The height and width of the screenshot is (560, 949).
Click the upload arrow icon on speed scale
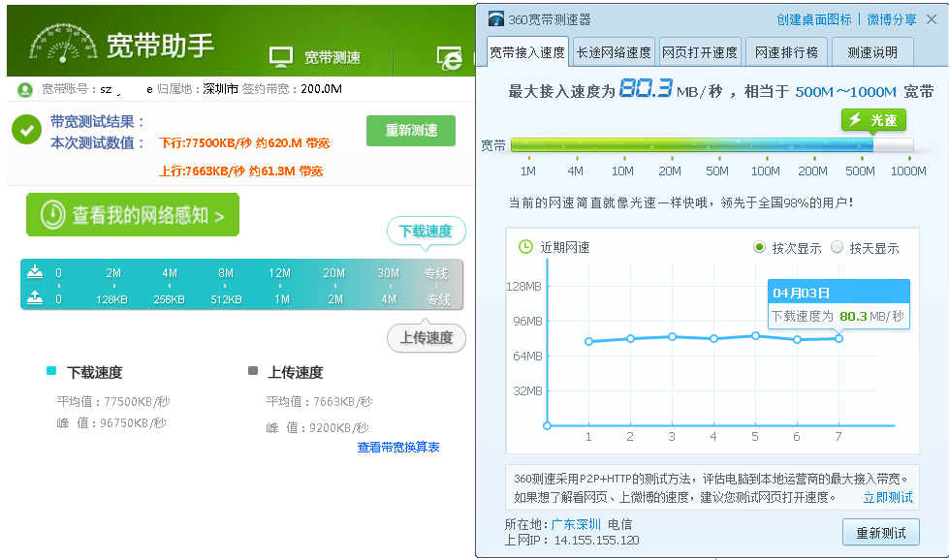pyautogui.click(x=35, y=297)
